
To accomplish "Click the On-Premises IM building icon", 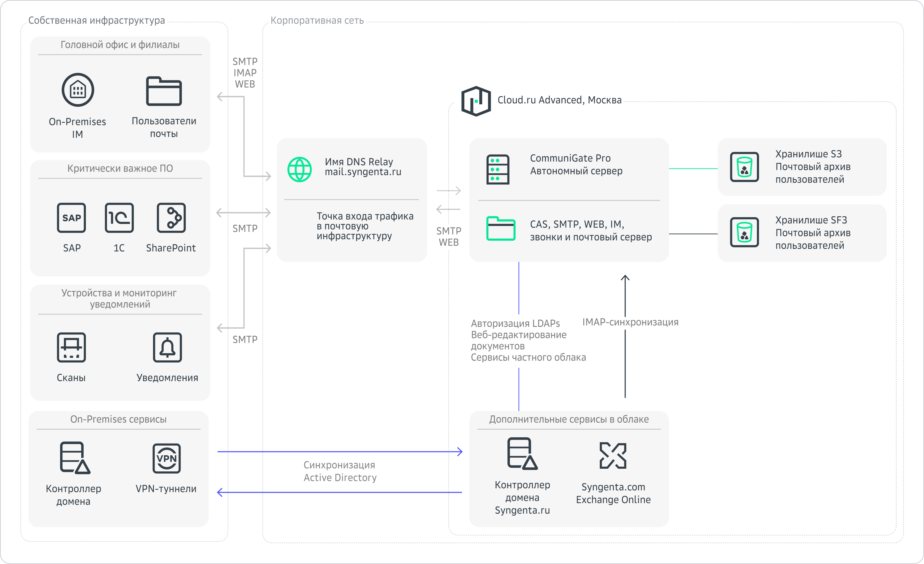I will click(78, 90).
